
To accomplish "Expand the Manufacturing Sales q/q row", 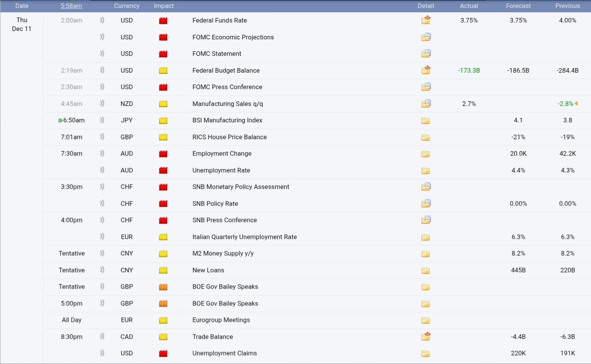I will click(x=228, y=104).
